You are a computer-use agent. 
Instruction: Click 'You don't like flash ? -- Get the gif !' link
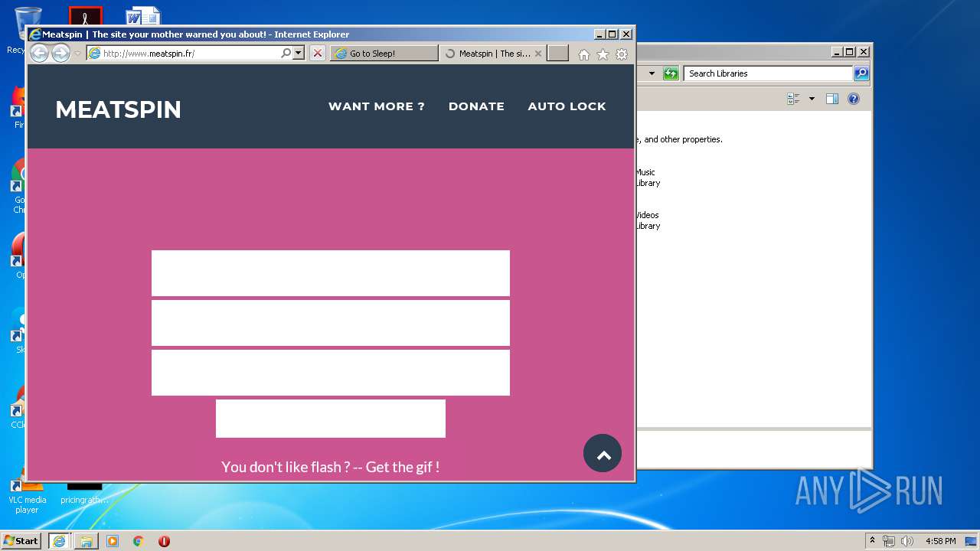331,467
